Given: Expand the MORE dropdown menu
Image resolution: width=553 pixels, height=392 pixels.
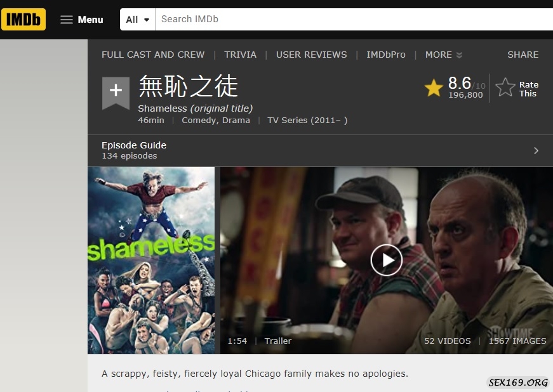Looking at the screenshot, I should [x=444, y=55].
